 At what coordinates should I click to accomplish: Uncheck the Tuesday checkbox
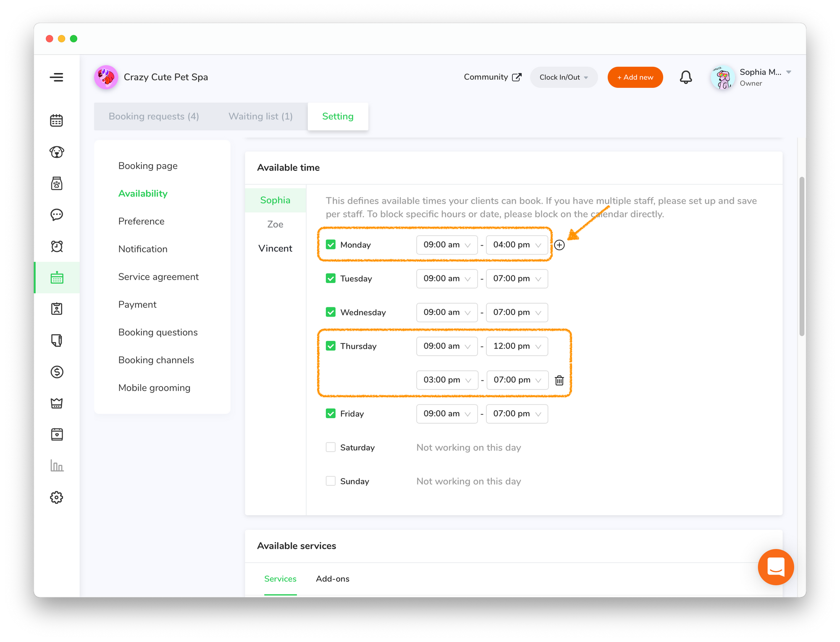pyautogui.click(x=331, y=278)
